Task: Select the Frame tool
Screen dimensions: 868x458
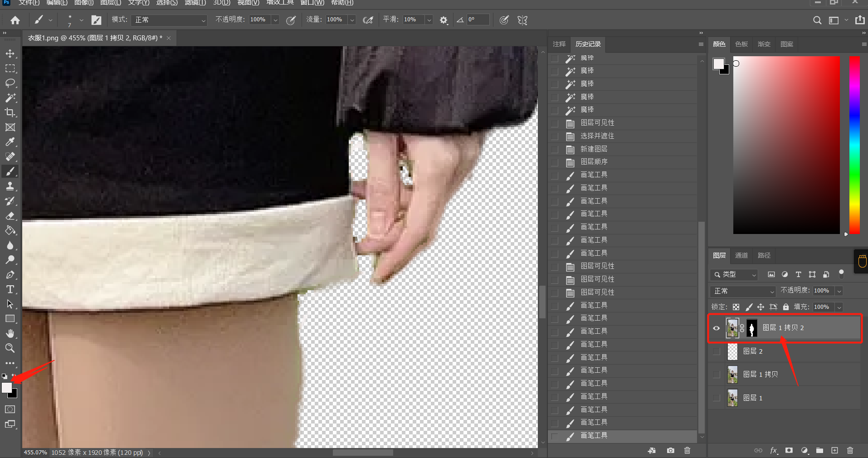Action: coord(10,127)
